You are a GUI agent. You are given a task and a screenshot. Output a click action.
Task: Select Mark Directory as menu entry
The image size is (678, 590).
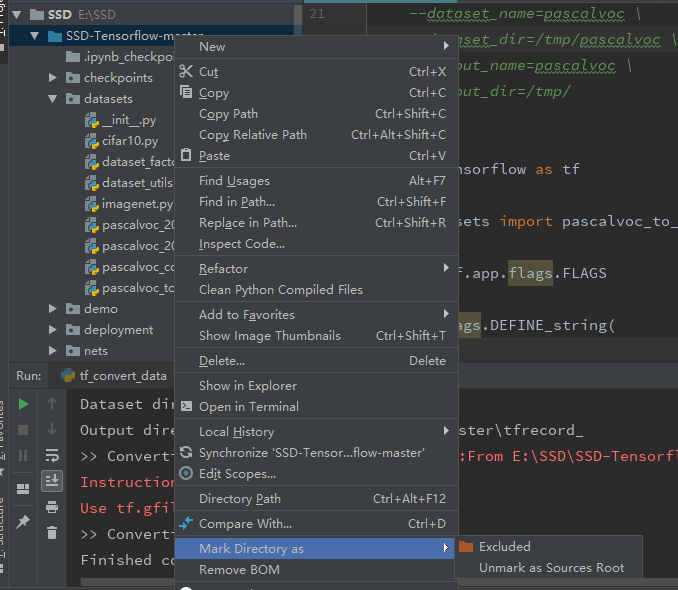coord(314,548)
